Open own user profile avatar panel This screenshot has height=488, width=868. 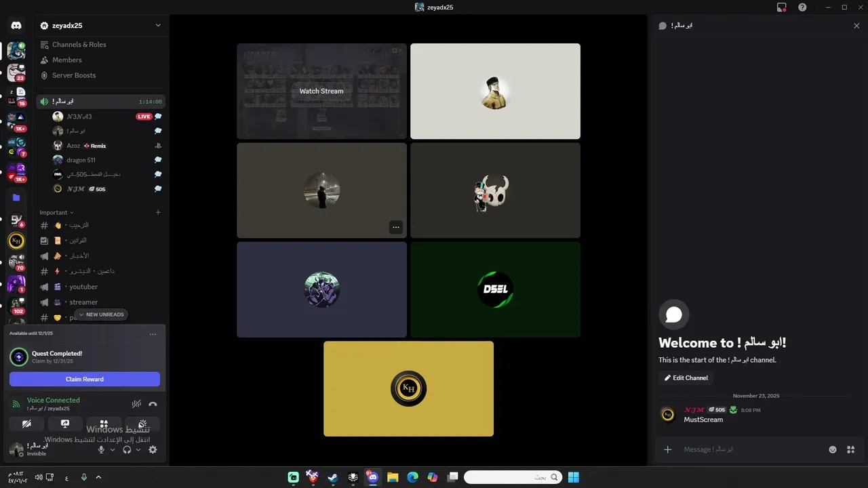tap(16, 449)
